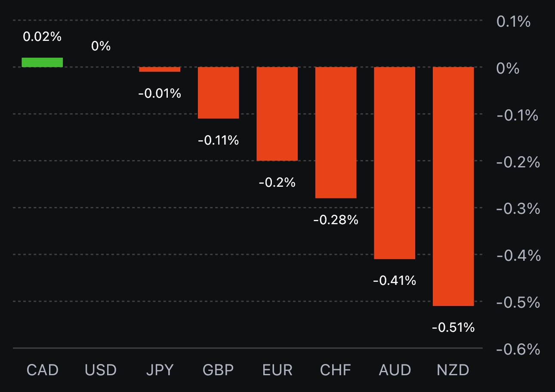Select the -0.41% value label under AUD

[395, 281]
